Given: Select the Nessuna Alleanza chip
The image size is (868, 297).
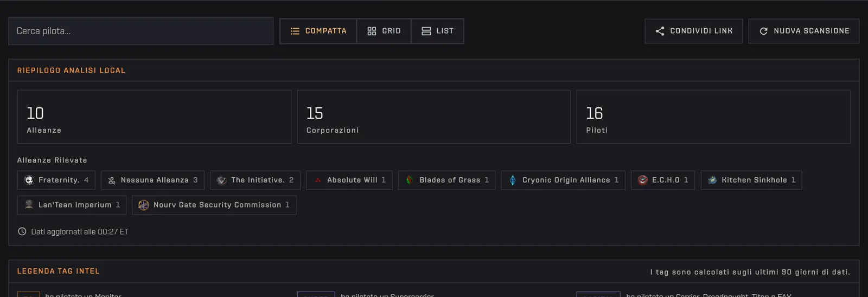Looking at the screenshot, I should click(152, 180).
